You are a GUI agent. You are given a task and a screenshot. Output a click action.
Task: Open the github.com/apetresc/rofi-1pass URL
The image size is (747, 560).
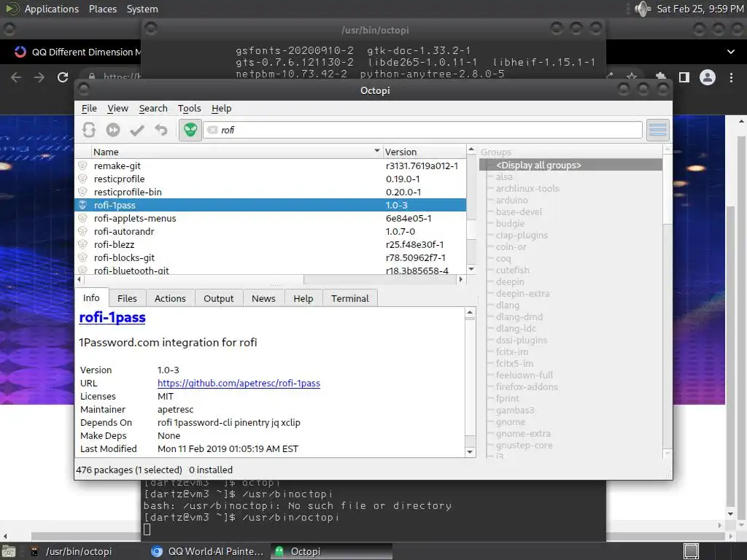coord(239,384)
